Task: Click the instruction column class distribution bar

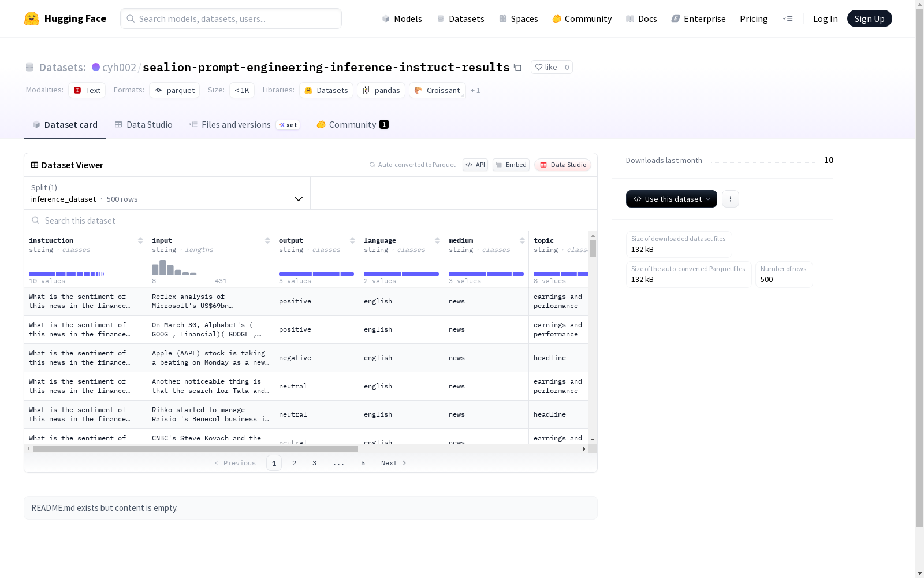Action: pyautogui.click(x=66, y=274)
